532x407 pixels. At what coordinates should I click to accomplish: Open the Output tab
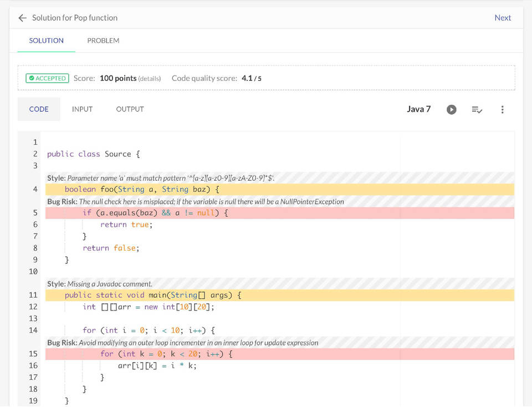pos(130,109)
